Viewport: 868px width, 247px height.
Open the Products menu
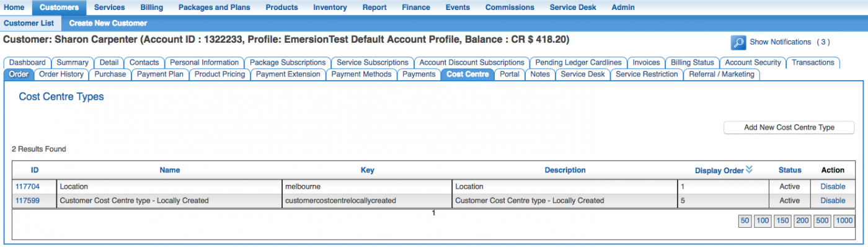tap(281, 7)
